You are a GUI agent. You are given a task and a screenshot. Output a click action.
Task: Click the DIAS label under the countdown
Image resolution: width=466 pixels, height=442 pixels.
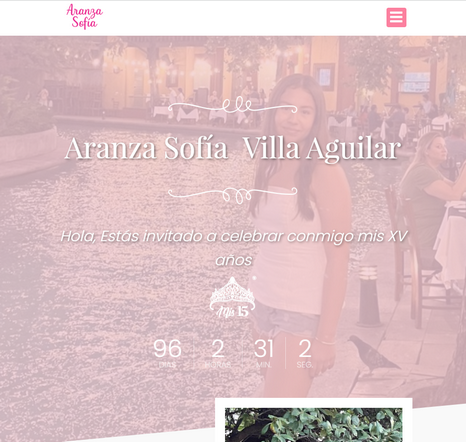pyautogui.click(x=167, y=365)
